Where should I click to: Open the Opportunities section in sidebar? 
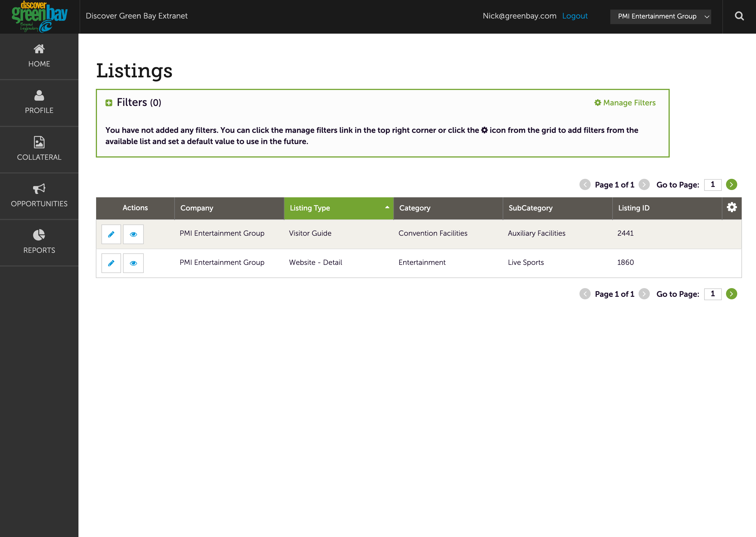(39, 196)
